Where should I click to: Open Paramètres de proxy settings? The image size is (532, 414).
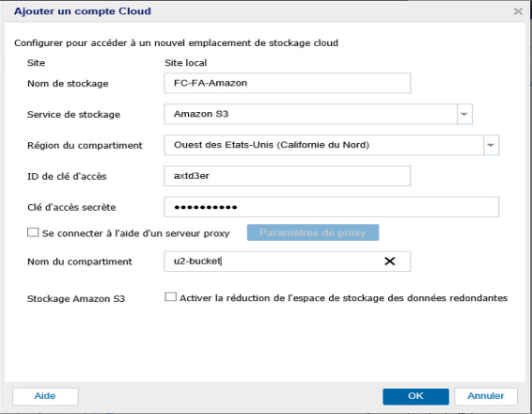313,232
